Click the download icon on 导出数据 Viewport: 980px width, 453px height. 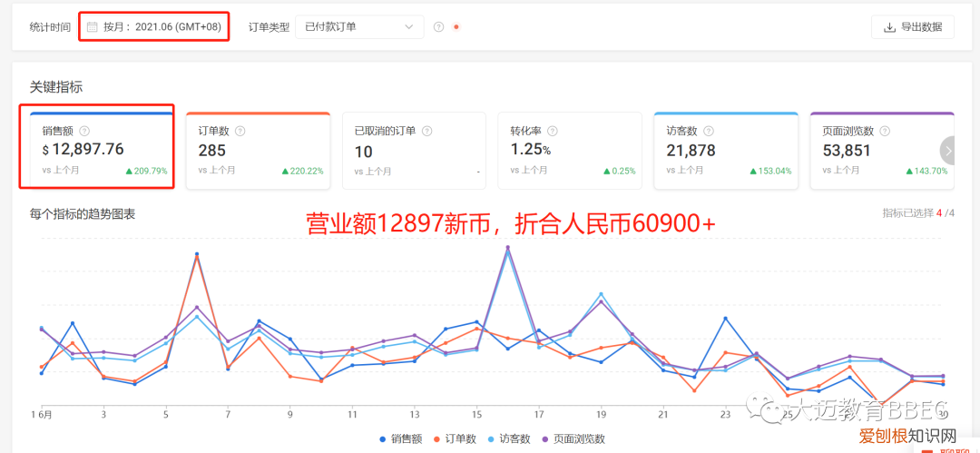pos(889,27)
